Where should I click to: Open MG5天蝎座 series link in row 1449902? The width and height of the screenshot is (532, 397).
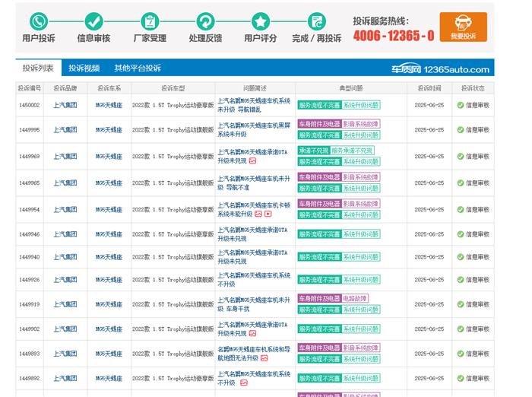pyautogui.click(x=109, y=329)
